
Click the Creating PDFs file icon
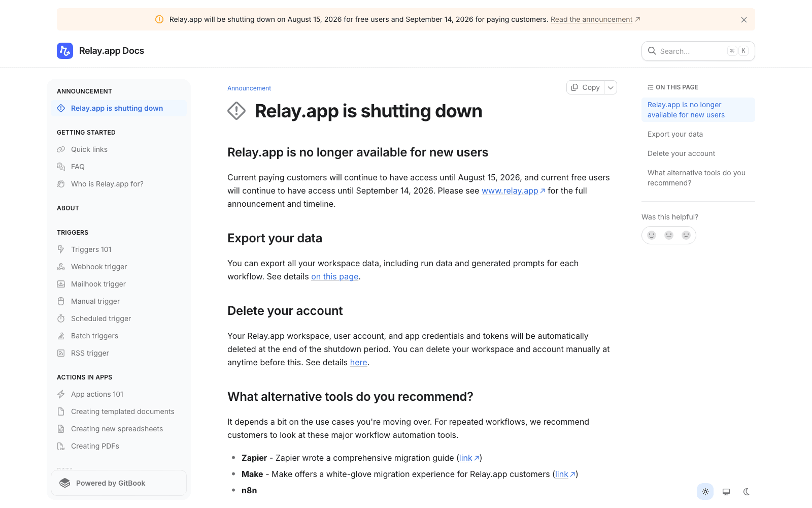tap(61, 446)
